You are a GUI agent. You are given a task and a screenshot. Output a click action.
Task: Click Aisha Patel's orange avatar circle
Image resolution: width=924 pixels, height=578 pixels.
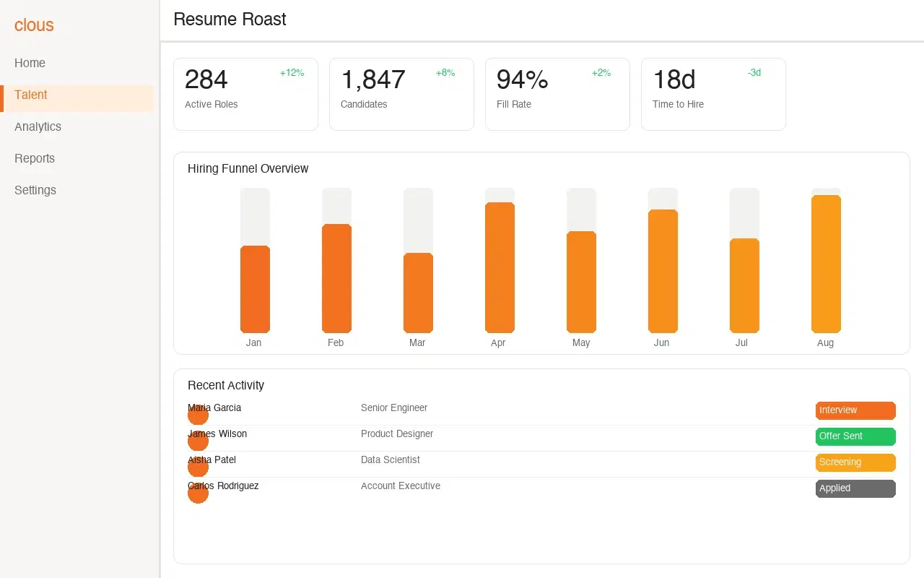(198, 467)
